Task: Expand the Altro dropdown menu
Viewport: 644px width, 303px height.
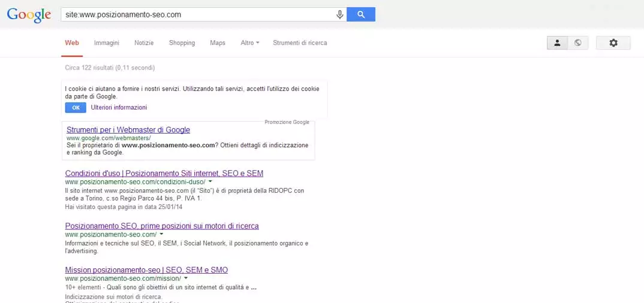Action: tap(249, 43)
